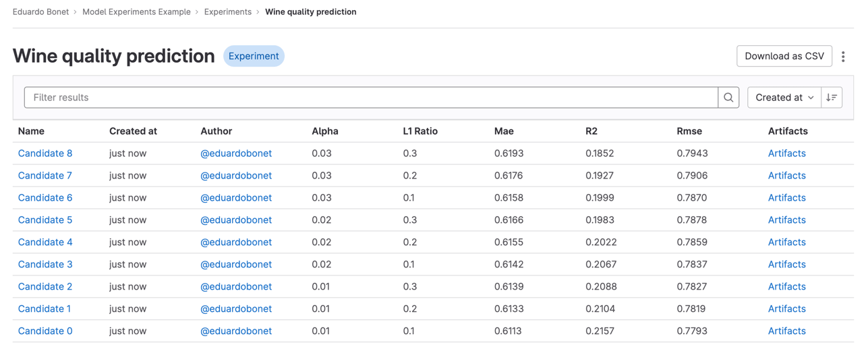Select the Candidate 5 link

pyautogui.click(x=45, y=220)
